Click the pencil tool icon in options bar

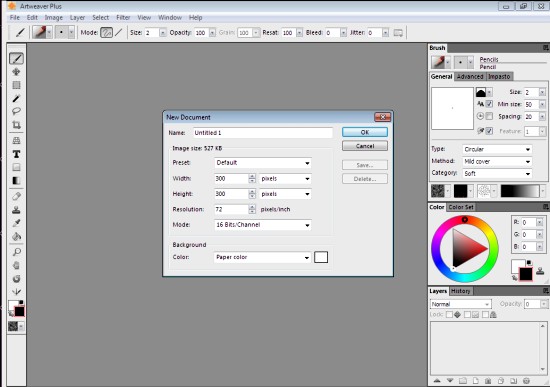20,33
